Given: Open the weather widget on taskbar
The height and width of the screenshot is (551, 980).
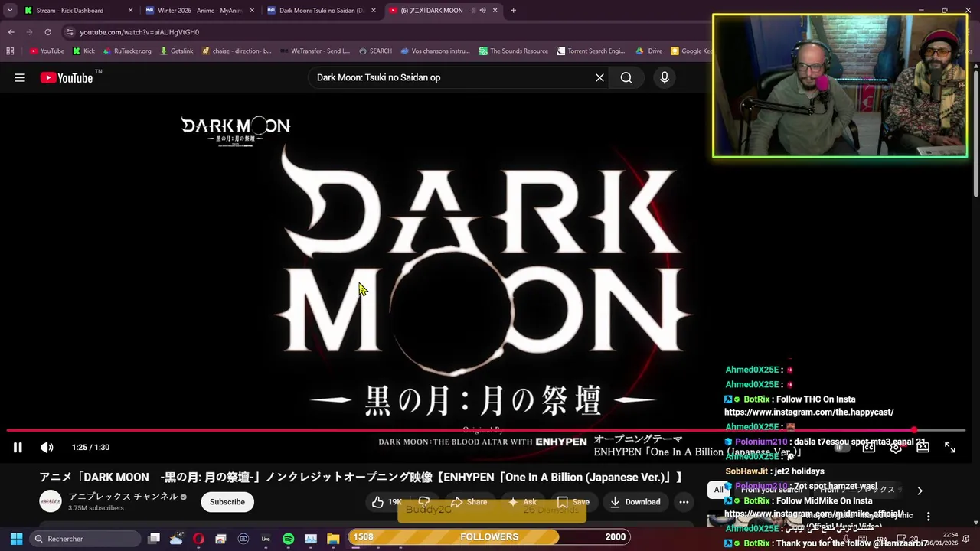Looking at the screenshot, I should point(176,539).
